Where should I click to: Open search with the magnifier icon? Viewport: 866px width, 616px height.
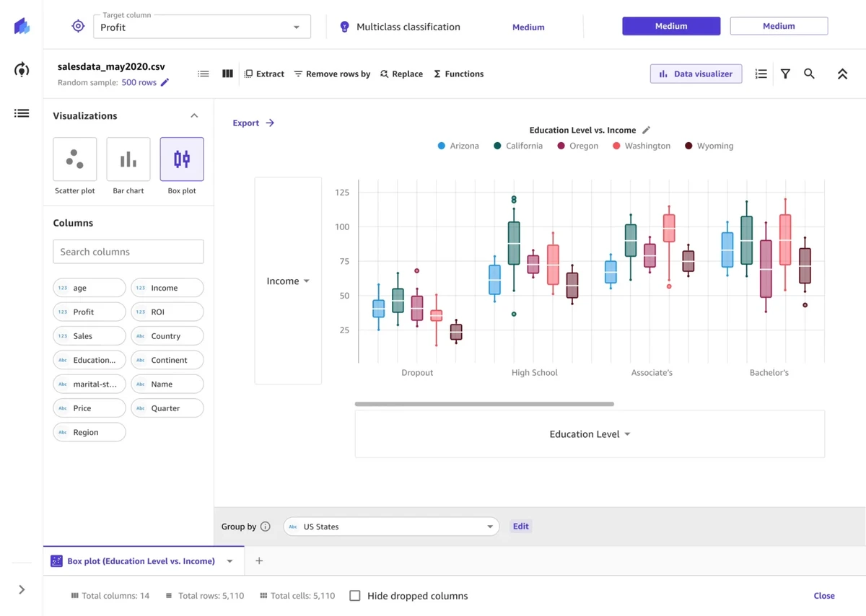coord(809,74)
